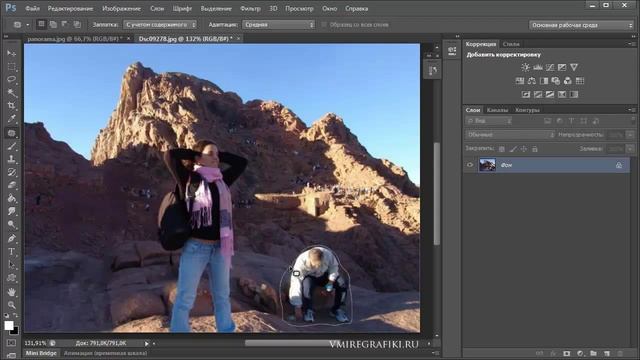Screen dimensions: 640x360
Task: Add Color Balance adjustment
Action: pyautogui.click(x=531, y=81)
